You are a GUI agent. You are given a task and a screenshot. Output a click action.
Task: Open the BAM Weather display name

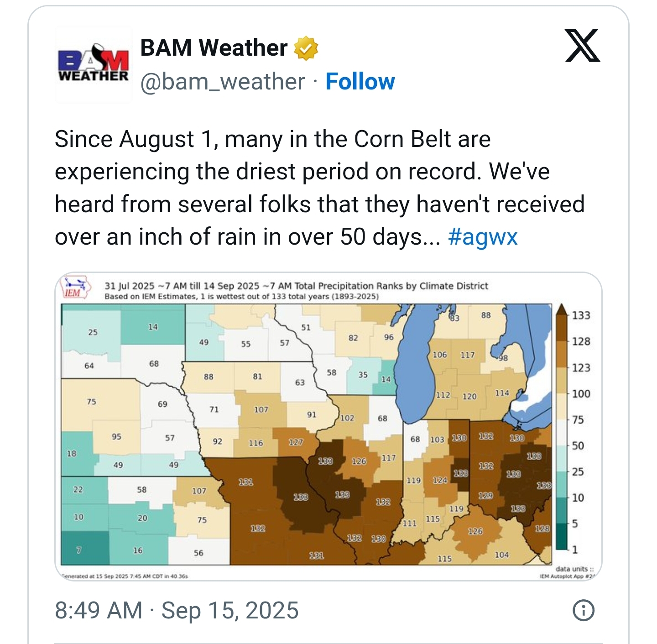click(x=214, y=48)
